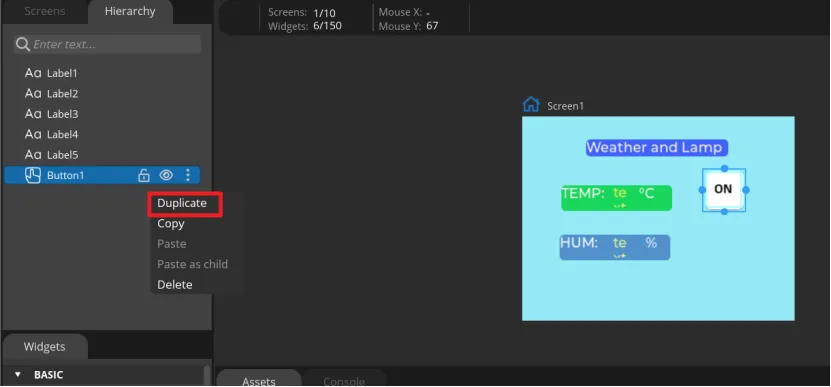
Task: Open the Console tab
Action: tap(344, 380)
